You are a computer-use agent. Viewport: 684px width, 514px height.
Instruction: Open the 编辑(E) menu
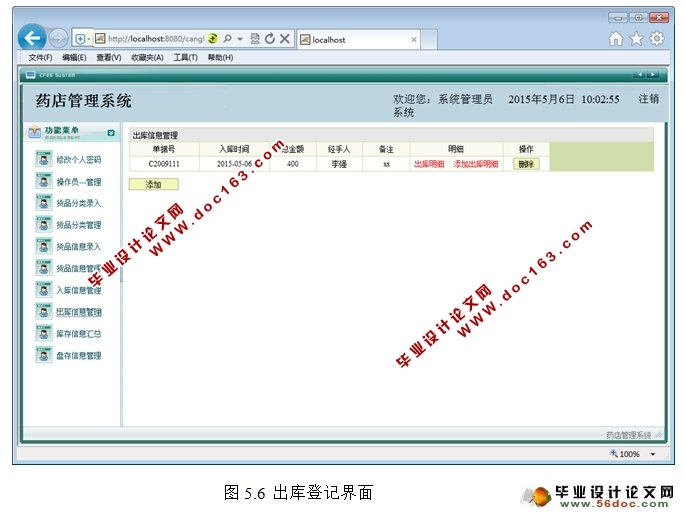74,58
